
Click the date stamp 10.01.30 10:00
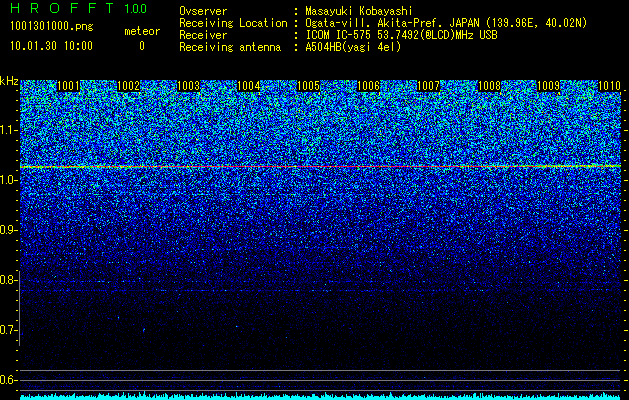click(x=52, y=46)
